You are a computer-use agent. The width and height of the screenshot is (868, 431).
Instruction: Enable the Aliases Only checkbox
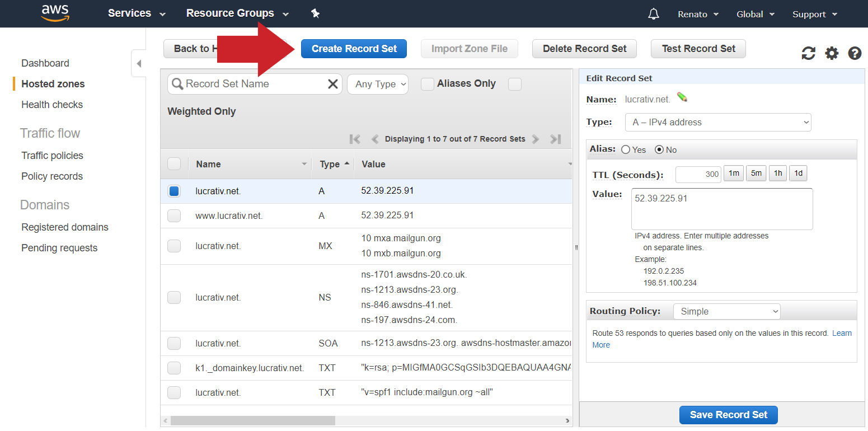coord(428,84)
